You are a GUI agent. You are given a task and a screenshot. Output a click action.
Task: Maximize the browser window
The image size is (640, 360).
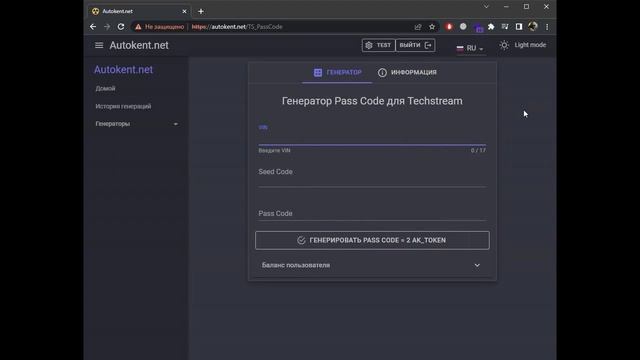click(527, 7)
